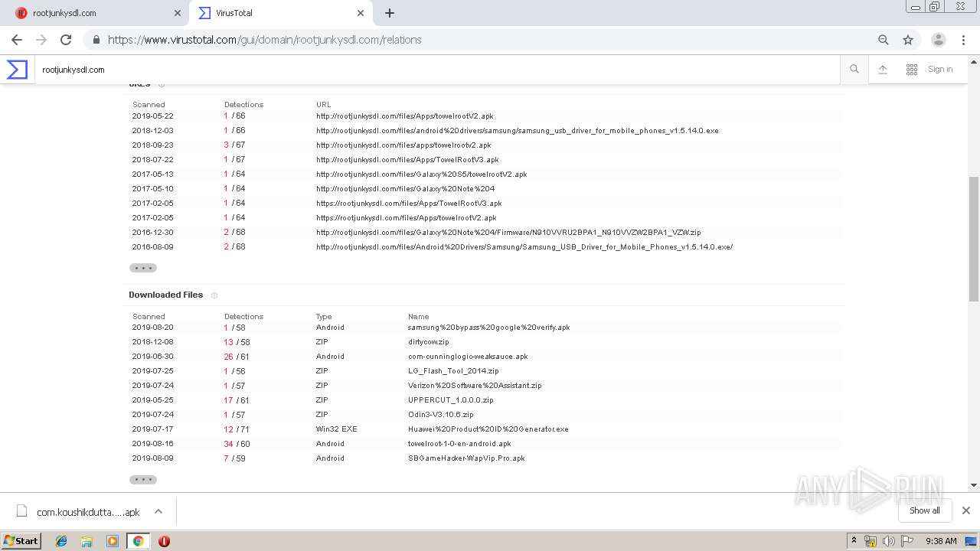Open Internet Explorer from taskbar
The width and height of the screenshot is (980, 551).
[x=61, y=541]
